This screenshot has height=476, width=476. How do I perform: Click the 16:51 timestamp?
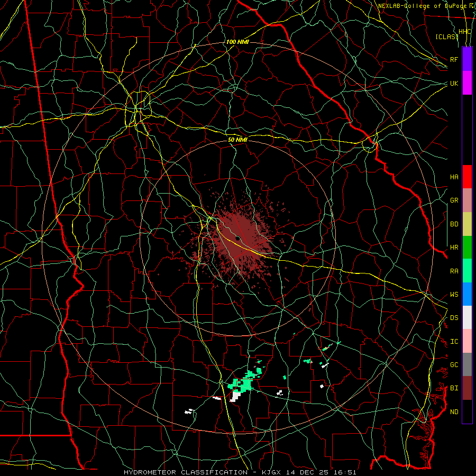(346, 472)
